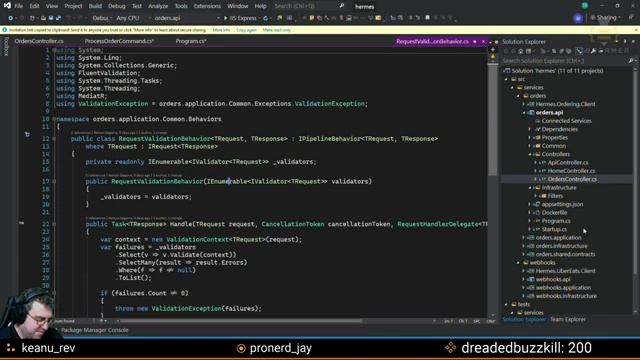Toggle Sync with Active Document in Solution Explorer
Viewport: 640px width, 360px height.
[579, 51]
